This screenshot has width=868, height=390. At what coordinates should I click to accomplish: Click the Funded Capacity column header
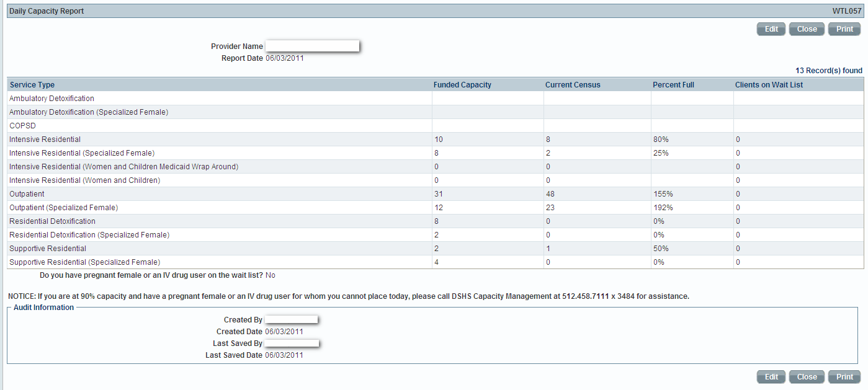462,85
